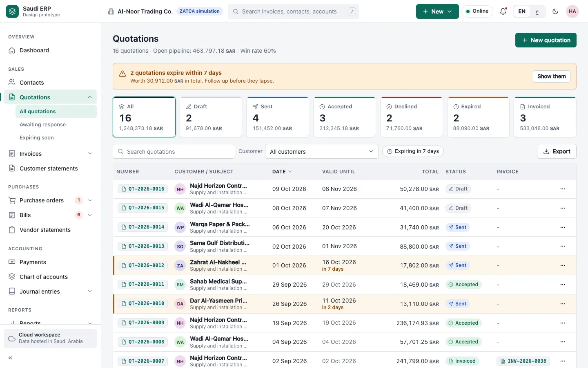Sort by the DATE column header
This screenshot has width=588, height=368.
point(282,172)
